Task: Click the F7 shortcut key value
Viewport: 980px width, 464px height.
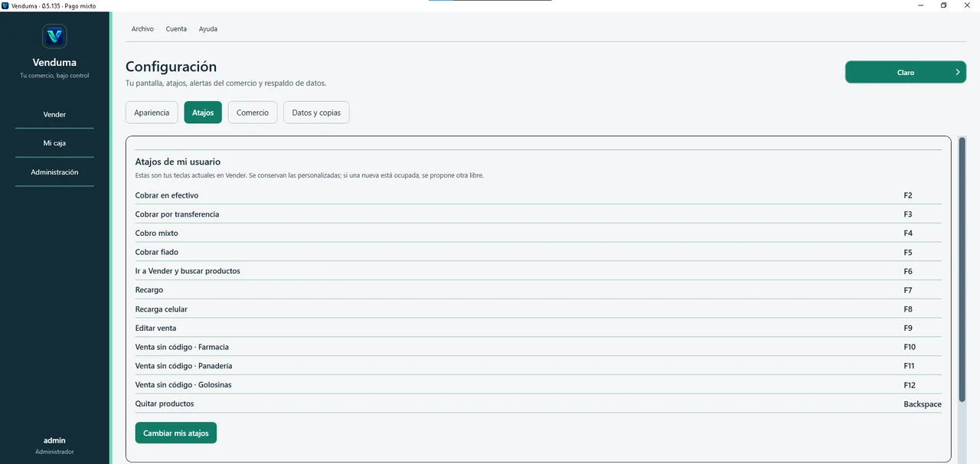Action: 908,290
